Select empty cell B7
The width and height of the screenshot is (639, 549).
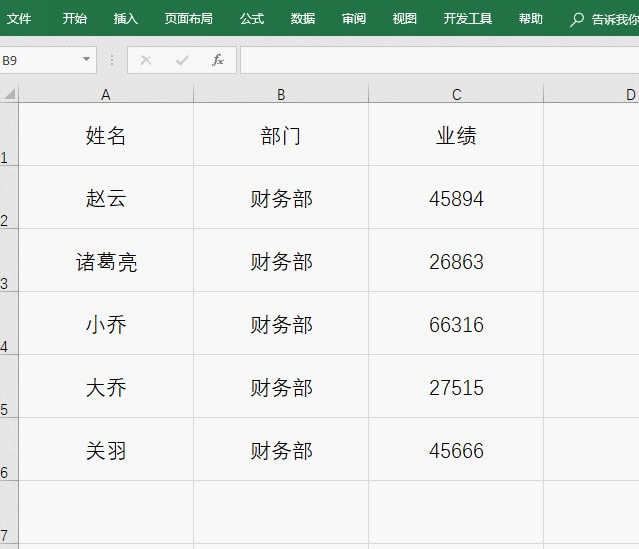[x=281, y=512]
